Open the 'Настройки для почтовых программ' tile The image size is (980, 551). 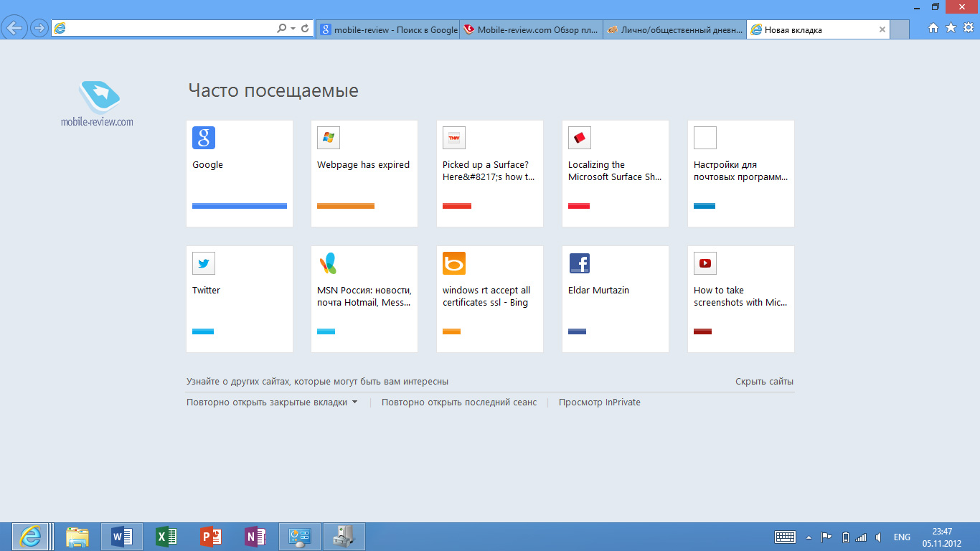pyautogui.click(x=741, y=174)
